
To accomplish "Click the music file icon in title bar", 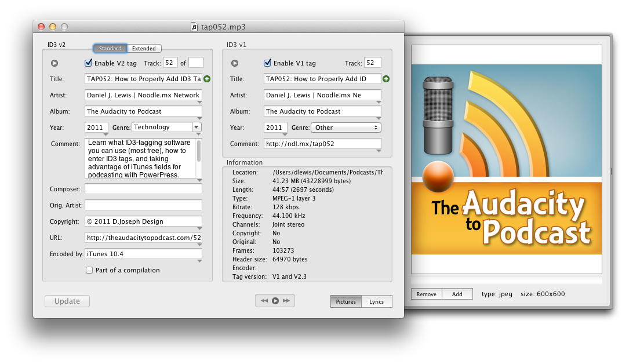I will pyautogui.click(x=194, y=27).
